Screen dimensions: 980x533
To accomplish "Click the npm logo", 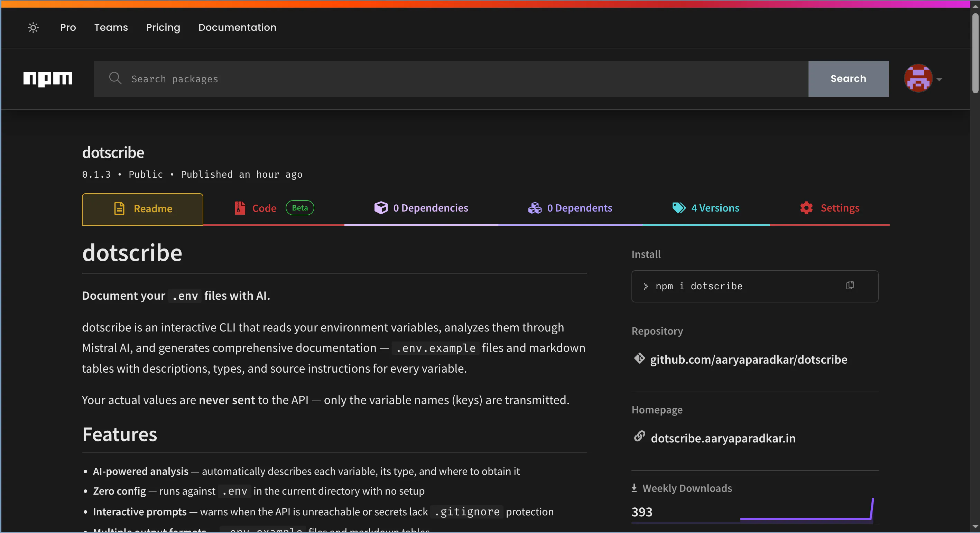I will [48, 79].
